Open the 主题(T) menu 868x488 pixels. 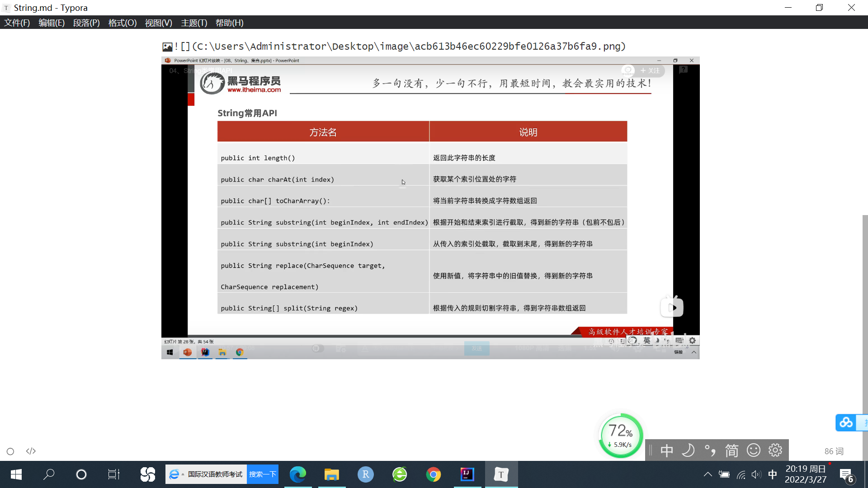194,23
